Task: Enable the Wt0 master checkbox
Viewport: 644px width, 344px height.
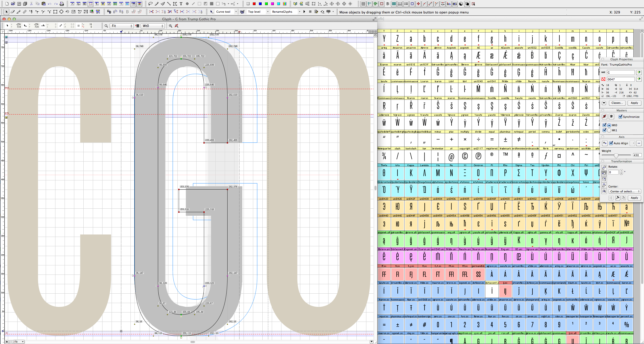Action: [605, 125]
